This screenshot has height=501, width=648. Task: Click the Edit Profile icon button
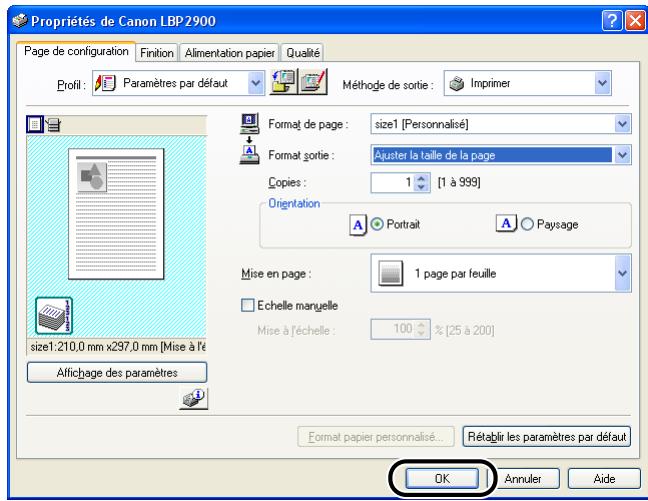click(313, 82)
